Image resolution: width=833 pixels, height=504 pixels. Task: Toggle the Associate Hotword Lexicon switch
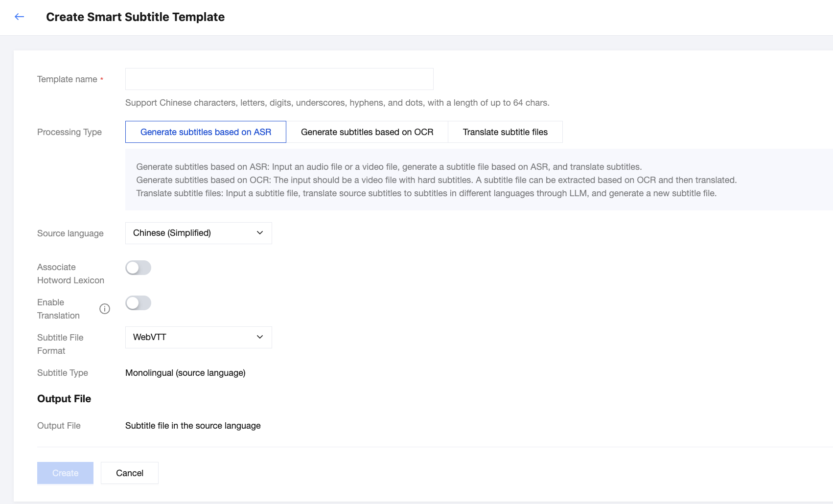[138, 268]
